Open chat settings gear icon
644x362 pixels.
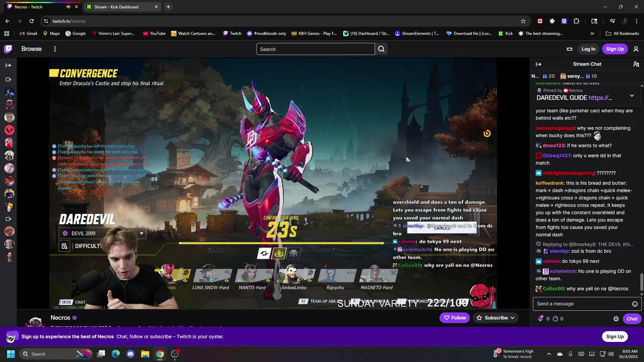(616, 319)
